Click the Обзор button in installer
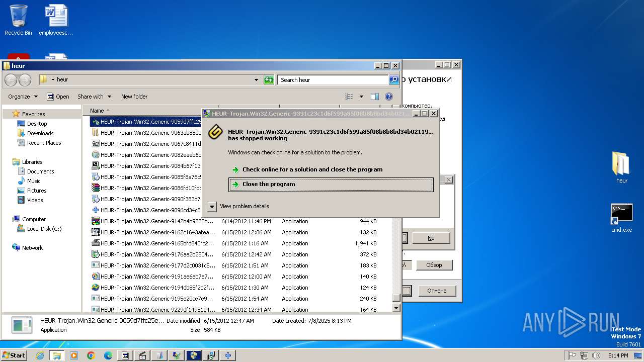The image size is (644, 362). point(434,265)
